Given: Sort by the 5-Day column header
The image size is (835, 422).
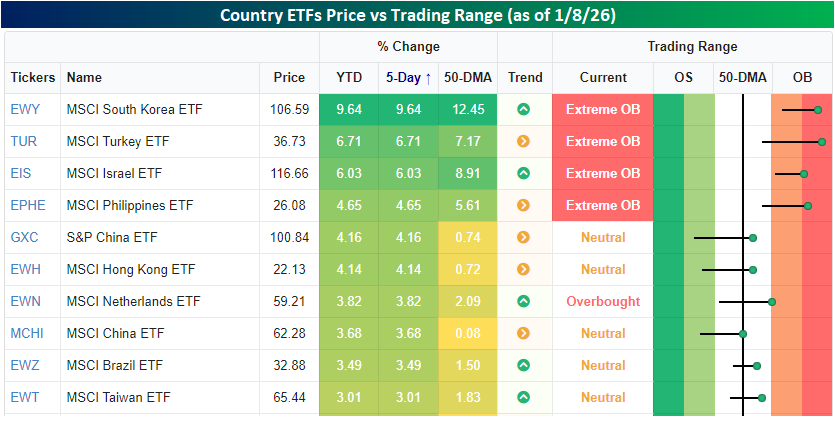Looking at the screenshot, I should [408, 77].
